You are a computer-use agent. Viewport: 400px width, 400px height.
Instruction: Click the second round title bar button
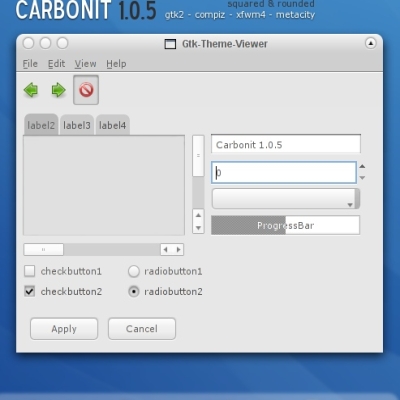pos(45,43)
